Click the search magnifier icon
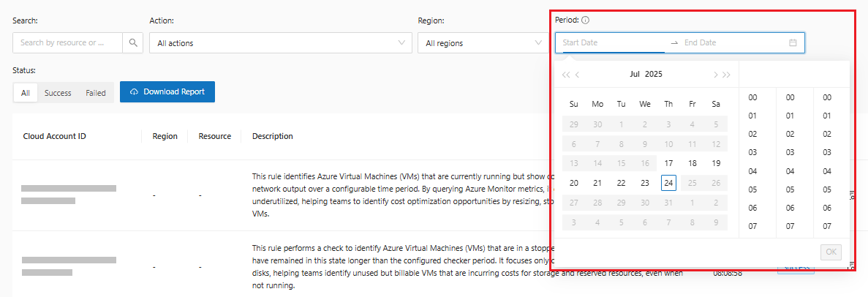Screen dimensions: 868x297 133,43
